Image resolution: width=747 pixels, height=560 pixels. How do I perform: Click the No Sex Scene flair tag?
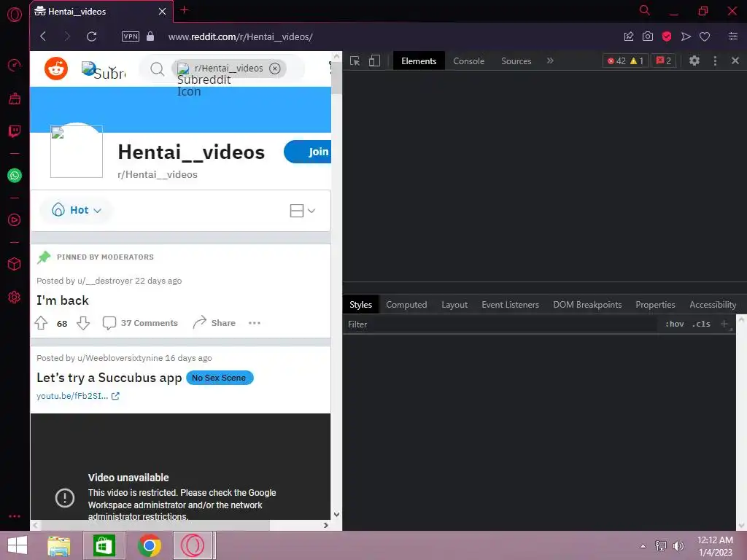click(x=219, y=378)
